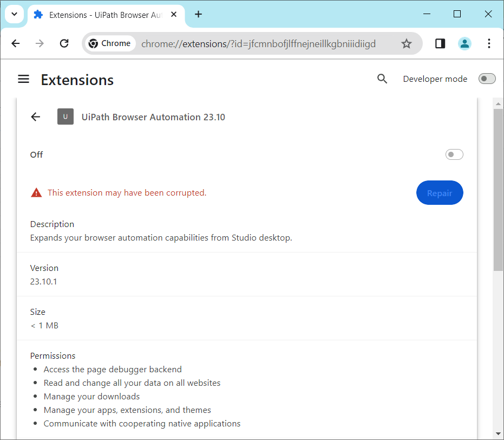504x440 pixels.
Task: Select the Extensions - UiPath browser tab
Action: [x=103, y=15]
